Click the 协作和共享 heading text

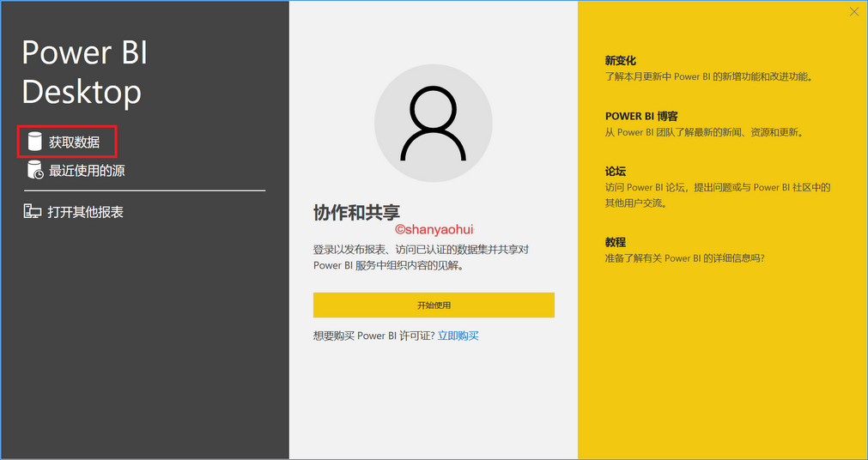pyautogui.click(x=356, y=213)
